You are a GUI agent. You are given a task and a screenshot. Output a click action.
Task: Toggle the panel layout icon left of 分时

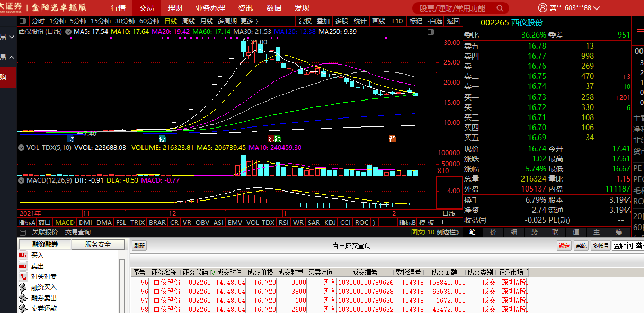pos(23,21)
